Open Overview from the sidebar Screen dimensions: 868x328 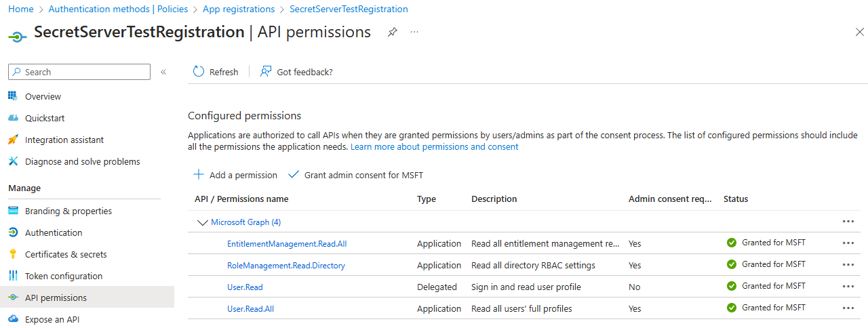43,96
